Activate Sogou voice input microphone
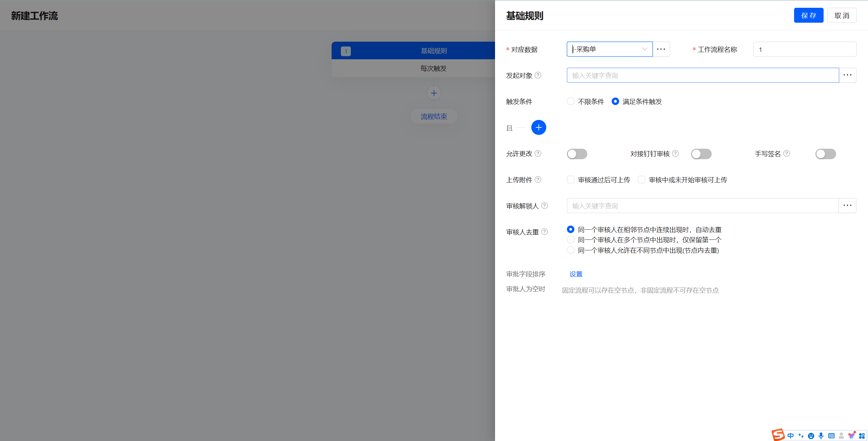The height and width of the screenshot is (441, 868). pyautogui.click(x=821, y=436)
